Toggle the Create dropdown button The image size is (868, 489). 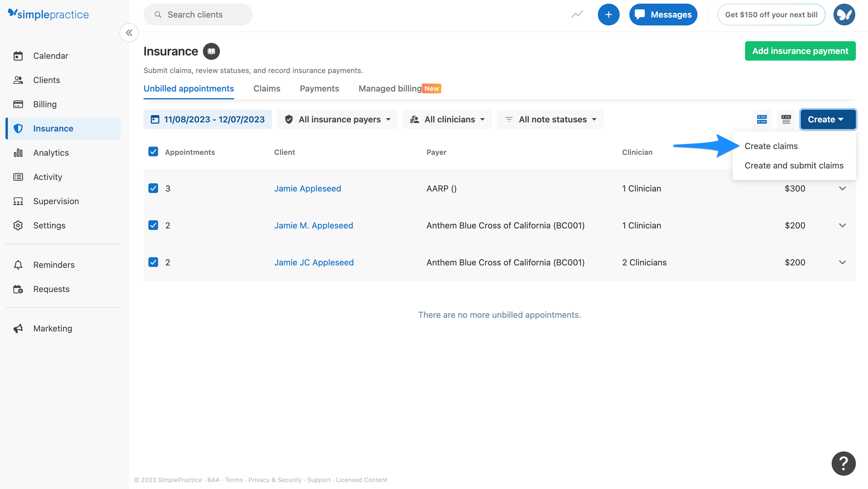828,119
